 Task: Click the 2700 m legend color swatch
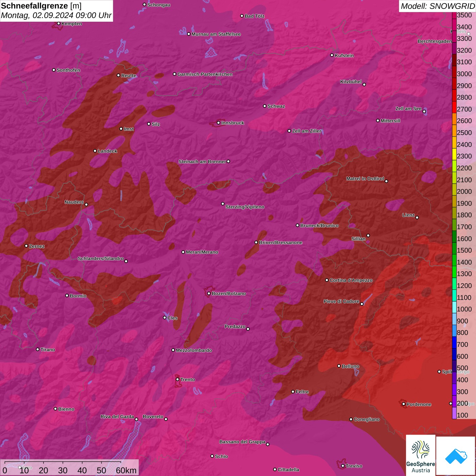[454, 107]
